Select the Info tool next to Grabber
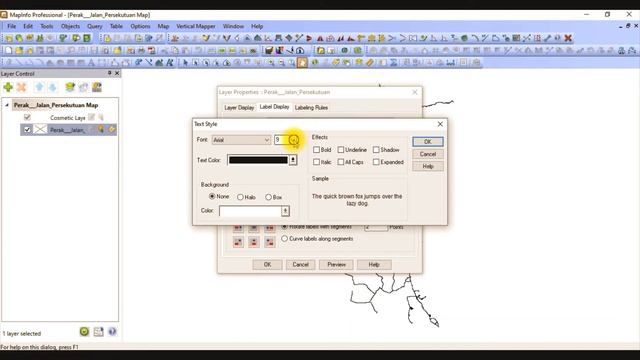Image resolution: width=640 pixels, height=360 pixels. pyautogui.click(x=315, y=62)
